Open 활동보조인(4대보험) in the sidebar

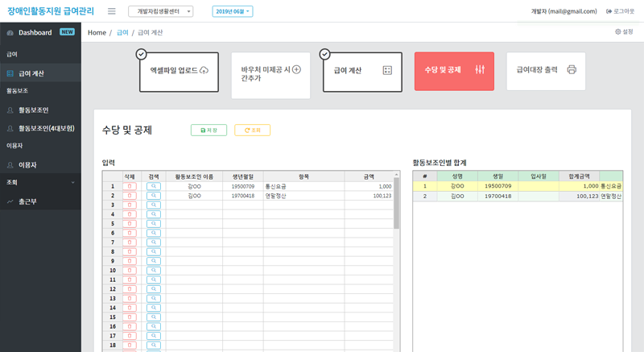click(x=47, y=128)
